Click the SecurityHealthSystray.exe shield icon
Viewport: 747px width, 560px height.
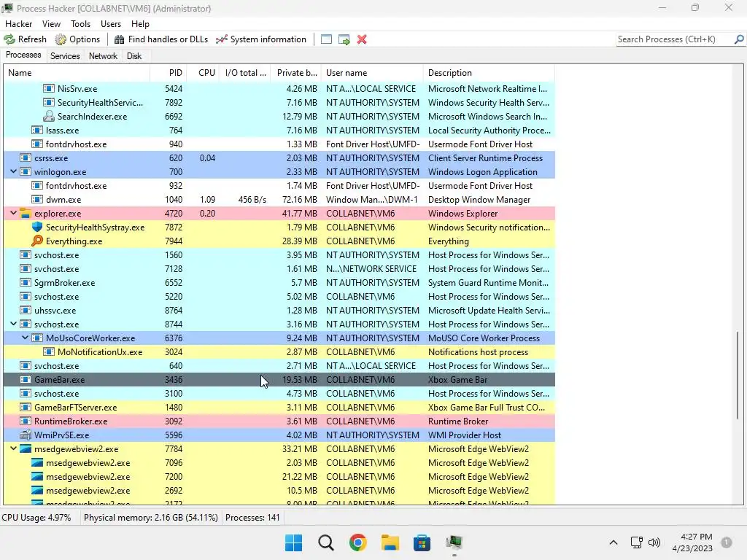point(37,227)
